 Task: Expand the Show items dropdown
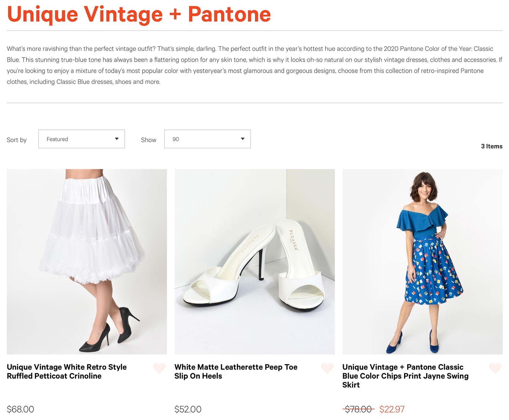(207, 139)
